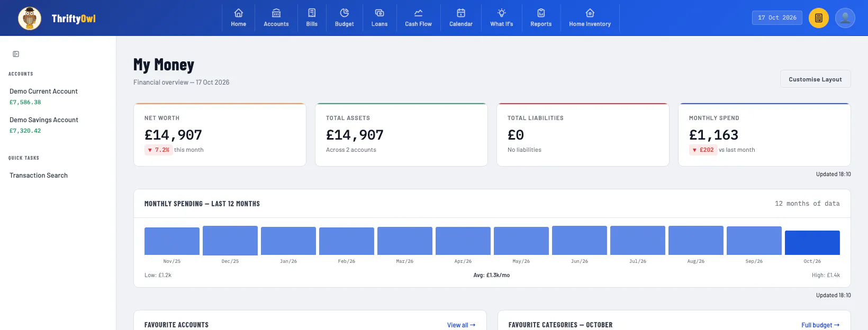Open the Cash Flow chart icon
The width and height of the screenshot is (868, 330).
[x=418, y=13]
